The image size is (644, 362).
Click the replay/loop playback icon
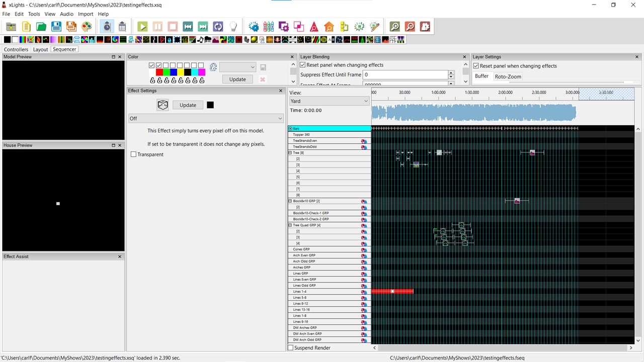tap(218, 26)
